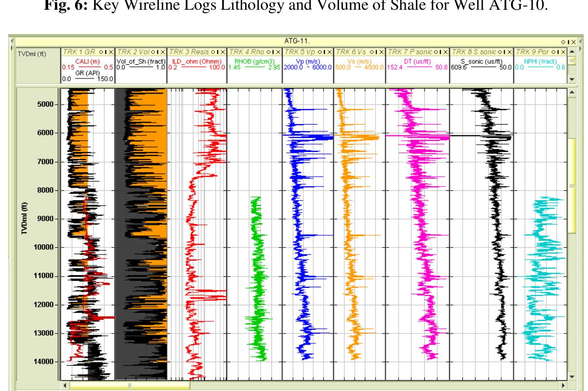Screen dimensions: 588x391
Task: Click the log view vertical scroll down arrow
Action: (572, 376)
